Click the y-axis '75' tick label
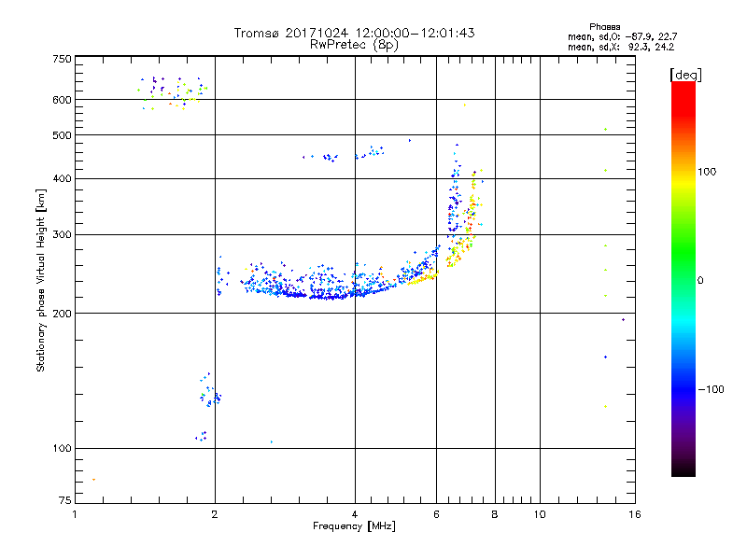This screenshot has height=560, width=747. pyautogui.click(x=64, y=500)
